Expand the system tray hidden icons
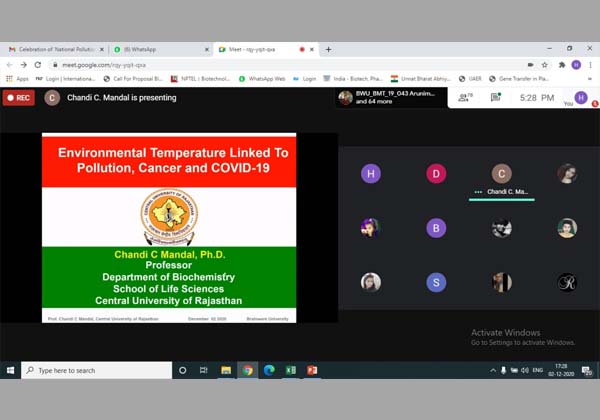Screen dimensions: 600x420 pos(493,370)
